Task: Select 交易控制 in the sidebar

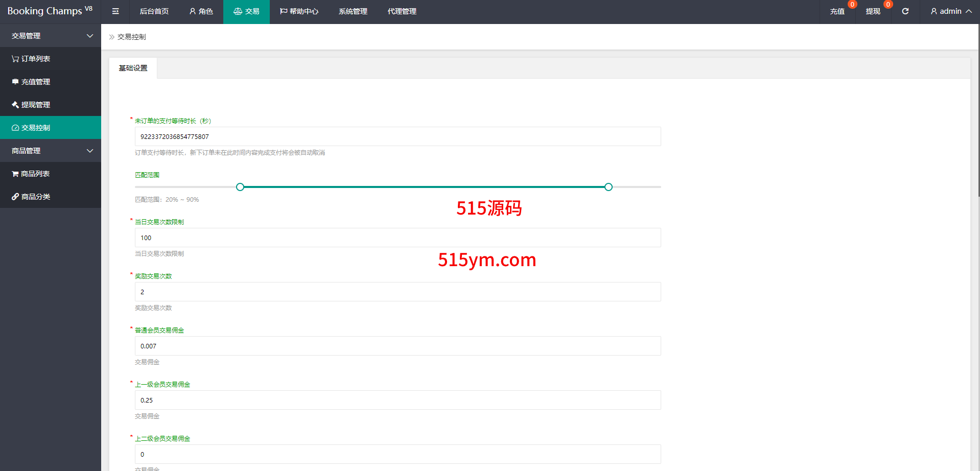Action: tap(35, 128)
